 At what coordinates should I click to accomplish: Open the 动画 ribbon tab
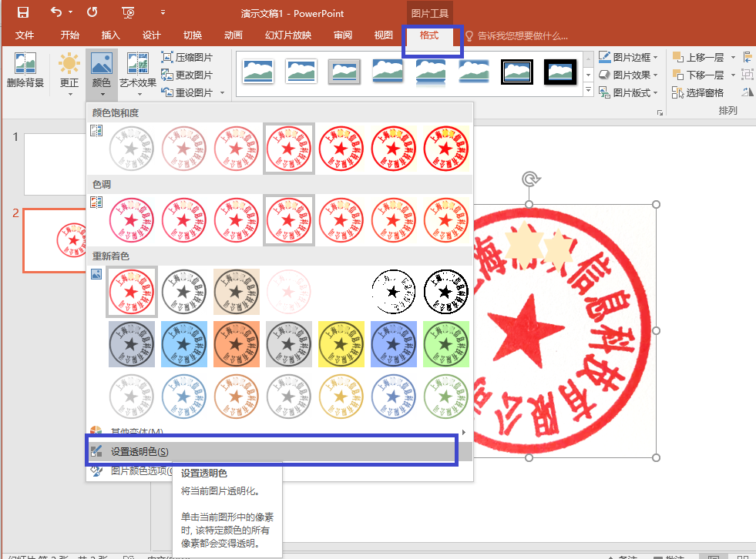233,35
